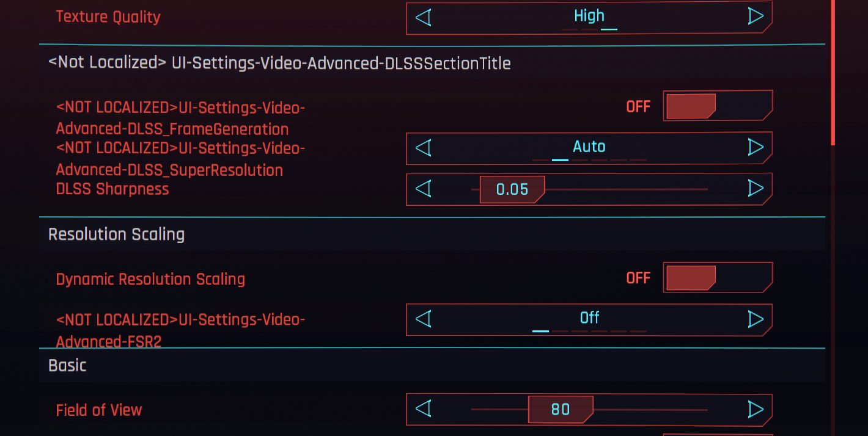Click the FSR2 Off value
868x436 pixels.
click(589, 318)
